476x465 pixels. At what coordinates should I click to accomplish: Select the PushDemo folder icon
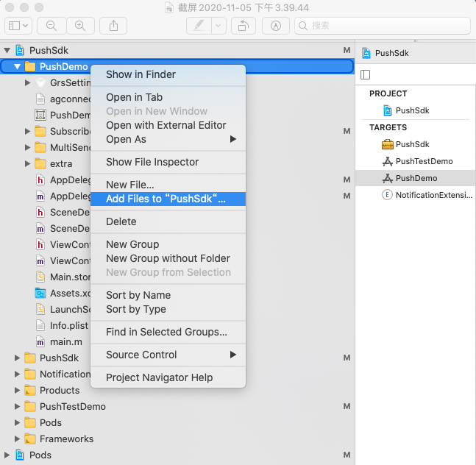[30, 66]
